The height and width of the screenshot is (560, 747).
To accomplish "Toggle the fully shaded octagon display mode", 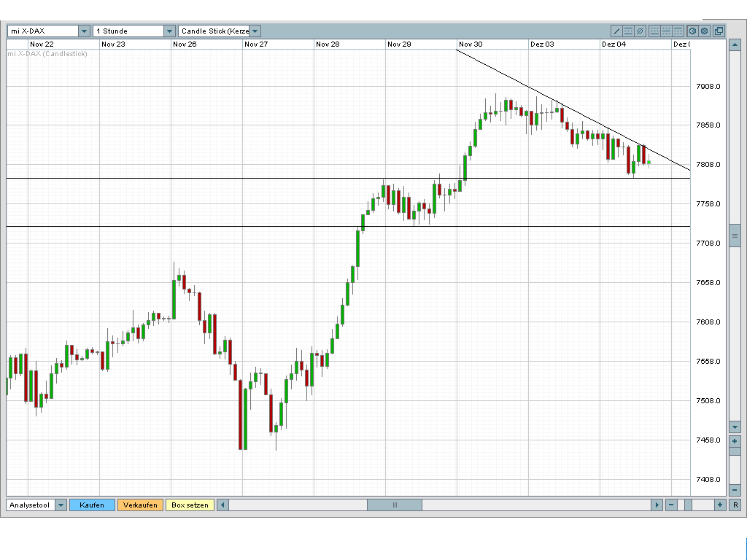I will (704, 31).
